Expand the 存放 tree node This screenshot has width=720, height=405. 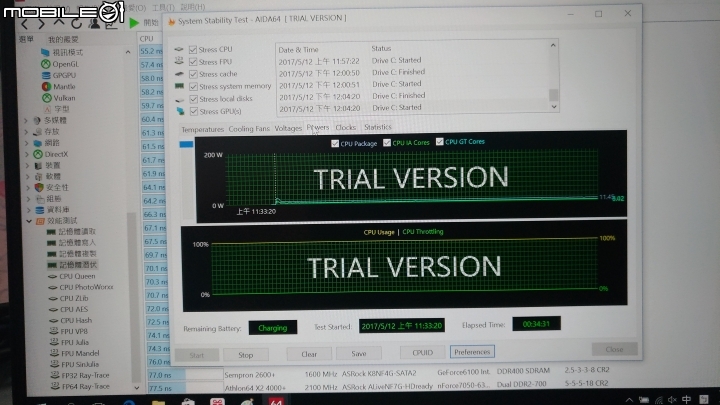coord(27,132)
